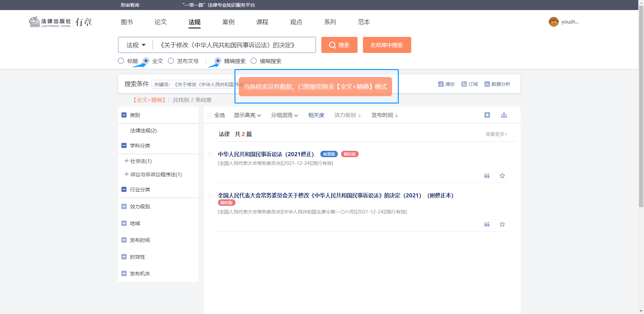Open the 显示高亮 dropdown
This screenshot has height=314, width=644.
[x=247, y=115]
